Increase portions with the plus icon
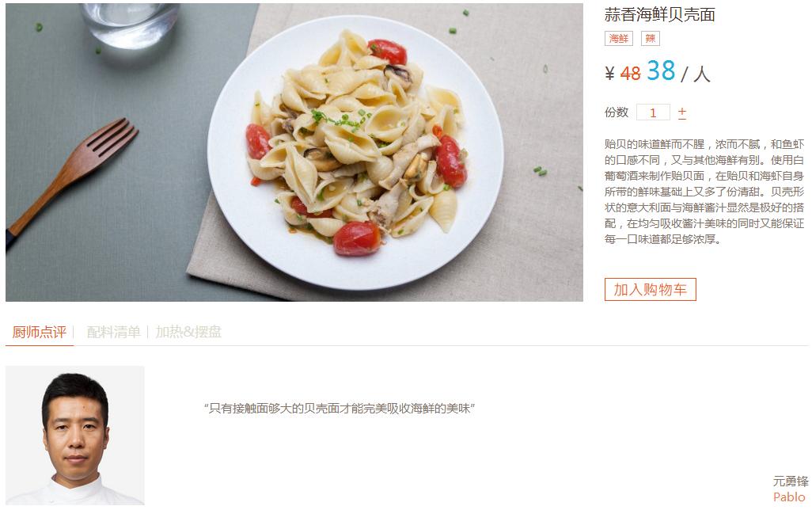The width and height of the screenshot is (812, 510). coord(682,111)
